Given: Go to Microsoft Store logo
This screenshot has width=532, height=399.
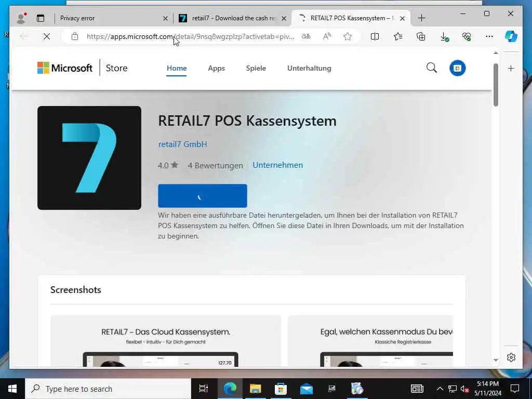Looking at the screenshot, I should (x=65, y=68).
